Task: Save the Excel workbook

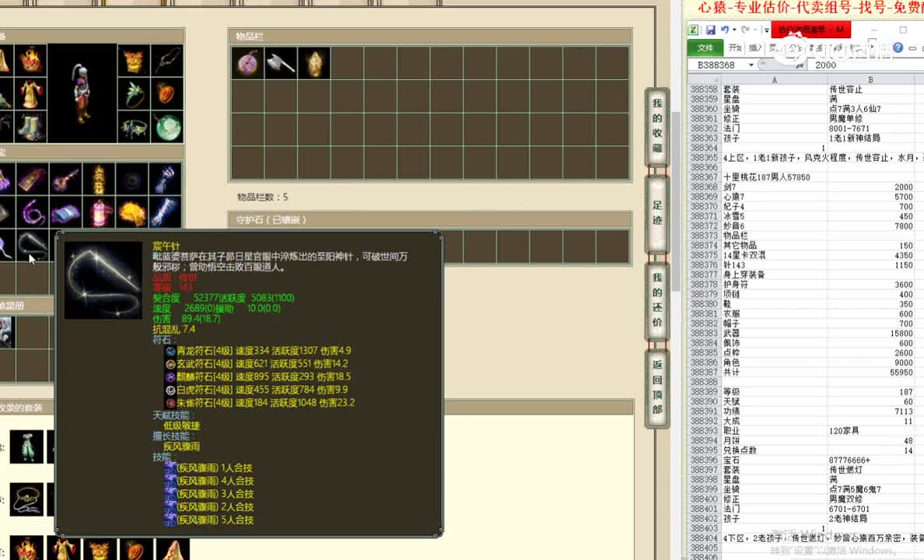Action: click(711, 30)
